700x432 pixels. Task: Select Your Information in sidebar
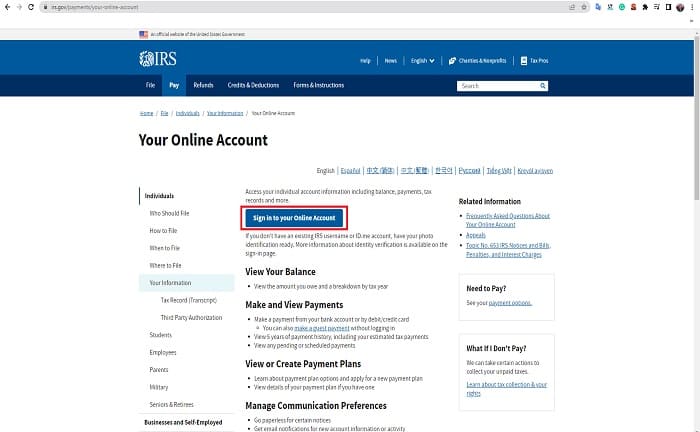187,283
